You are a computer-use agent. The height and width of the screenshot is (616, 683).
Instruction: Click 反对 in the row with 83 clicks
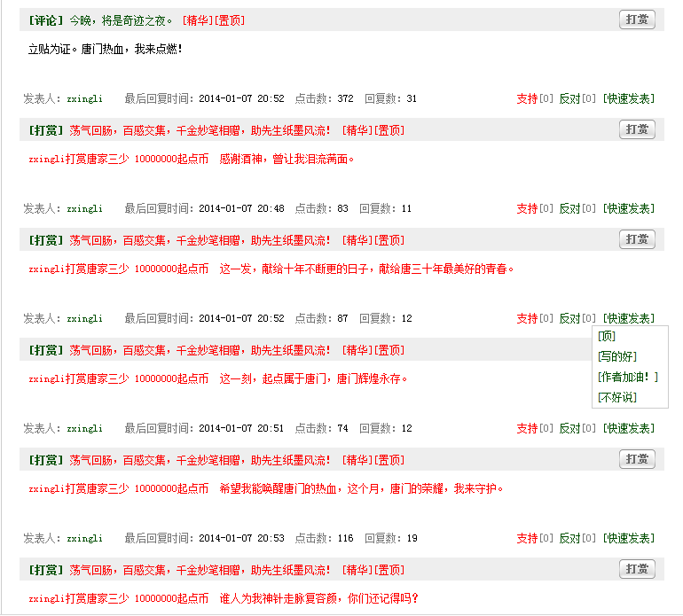[x=569, y=209]
